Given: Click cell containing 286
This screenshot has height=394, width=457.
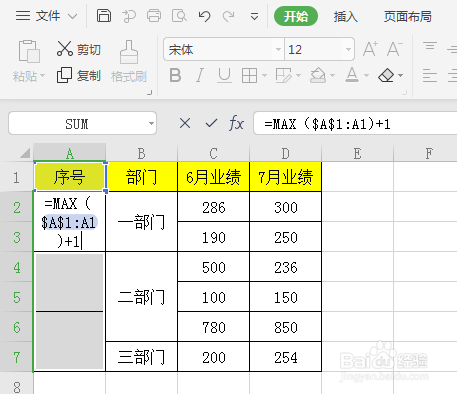Looking at the screenshot, I should [213, 207].
